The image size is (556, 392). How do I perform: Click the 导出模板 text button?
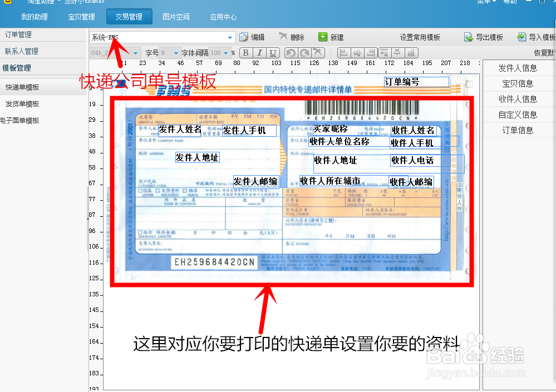coord(489,37)
